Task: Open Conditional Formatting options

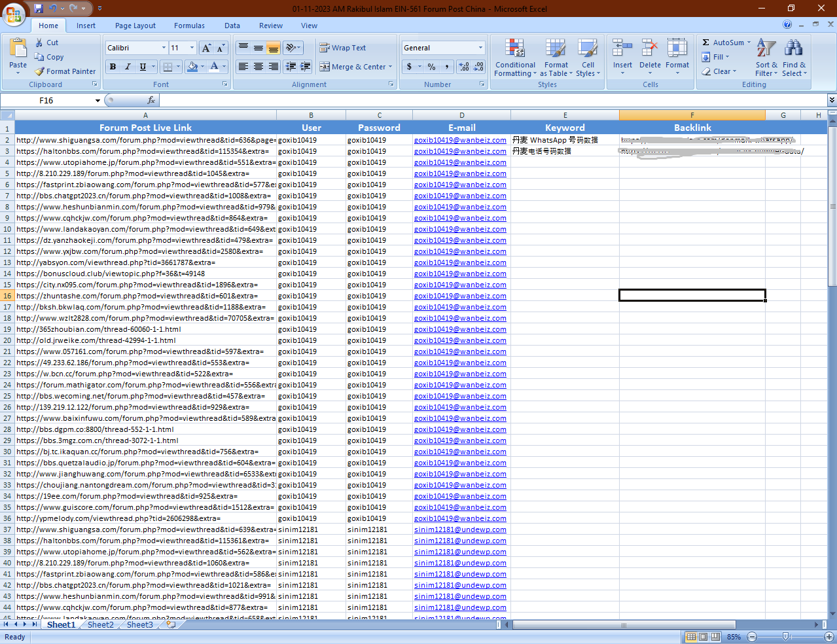Action: click(x=515, y=58)
